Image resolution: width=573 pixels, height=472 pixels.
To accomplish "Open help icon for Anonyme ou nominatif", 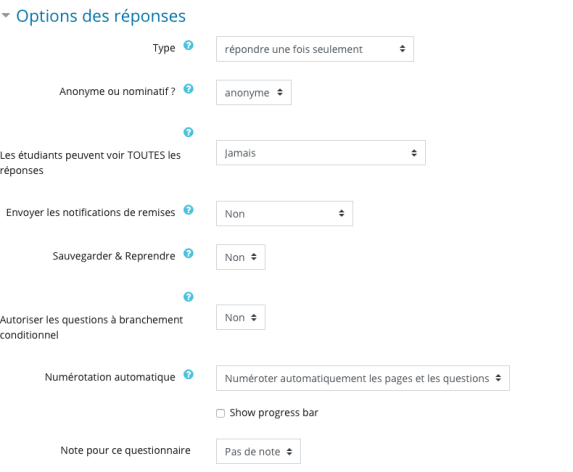I will click(188, 89).
